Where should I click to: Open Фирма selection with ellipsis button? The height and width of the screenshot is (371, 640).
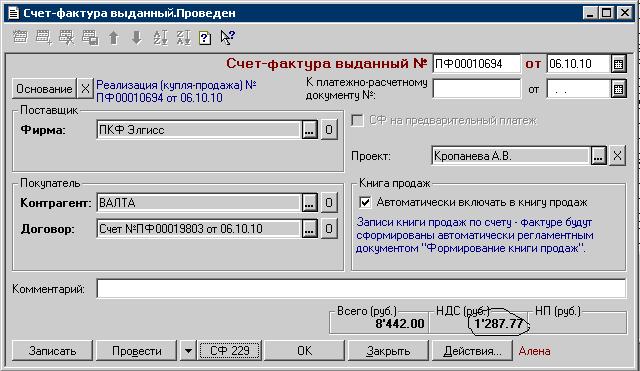point(309,130)
